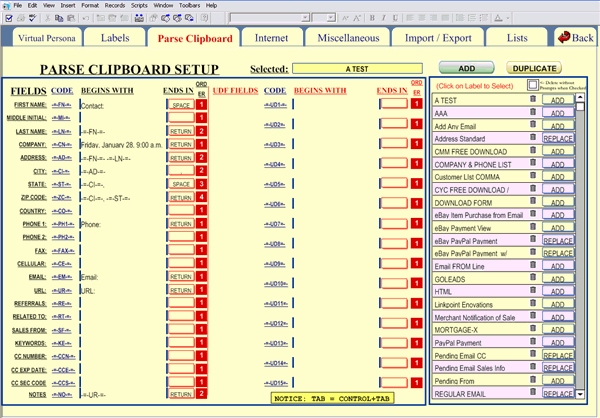Click the Selected field showing A TEST
600x418 pixels.
357,69
